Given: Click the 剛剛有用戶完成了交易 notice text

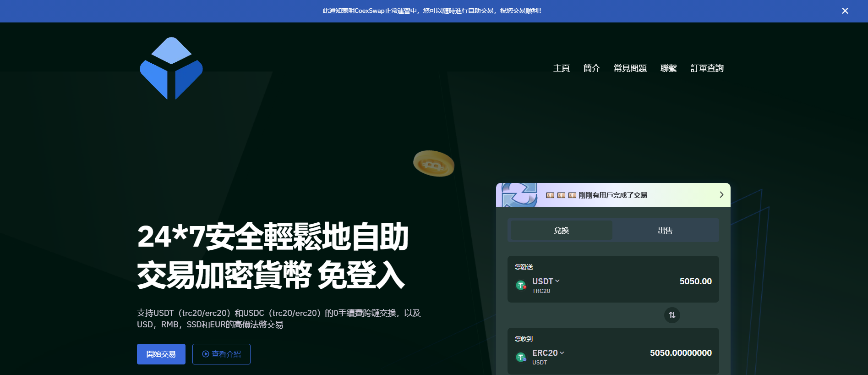Looking at the screenshot, I should tap(613, 195).
